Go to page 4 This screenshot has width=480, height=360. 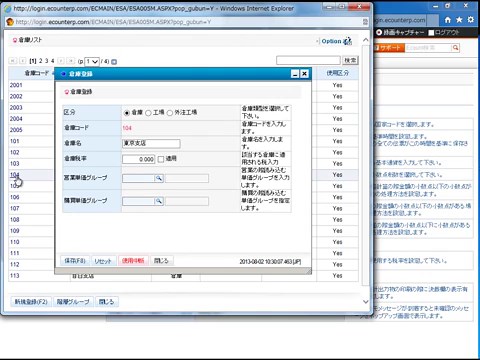click(x=52, y=61)
